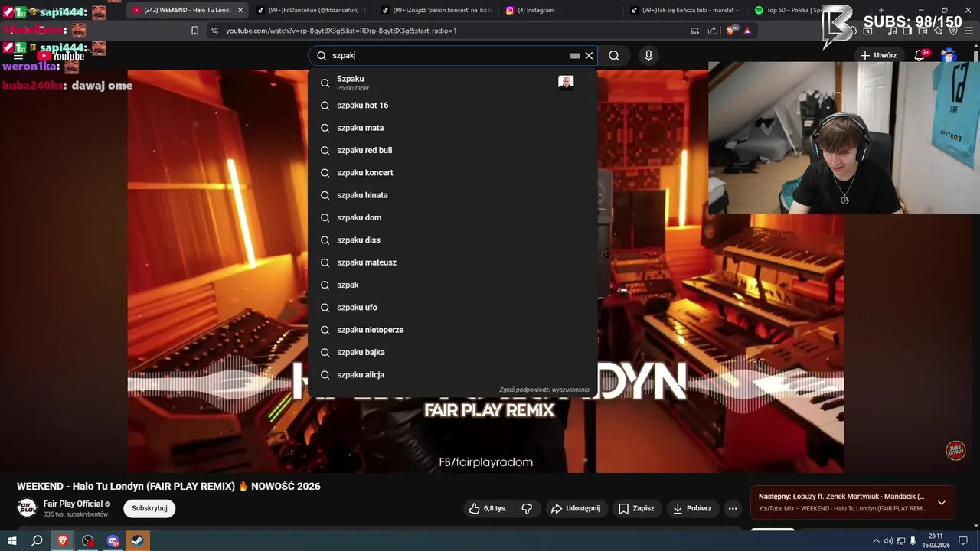The height and width of the screenshot is (551, 980).
Task: Pick the szpaku bajka suggestion
Action: [452, 352]
